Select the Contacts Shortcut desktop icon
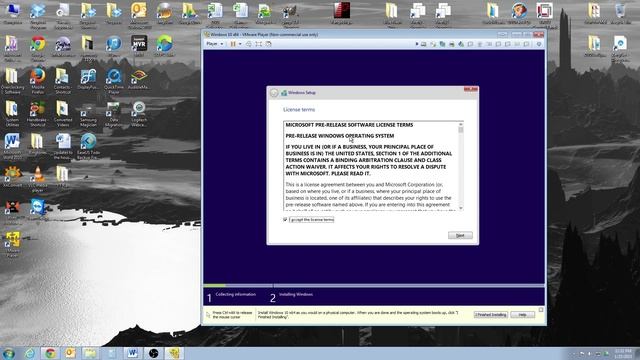Viewport: 640px width, 360px height. pos(63,81)
